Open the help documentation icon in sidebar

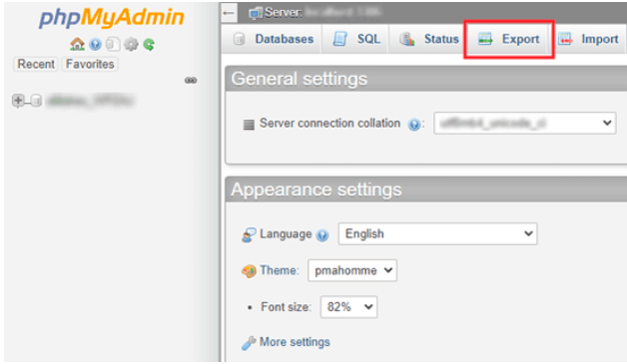(95, 44)
